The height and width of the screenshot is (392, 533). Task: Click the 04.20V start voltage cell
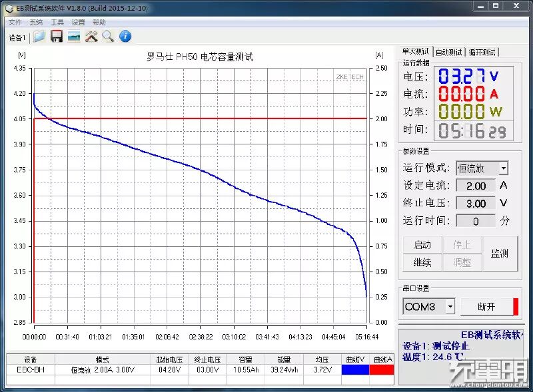169,369
